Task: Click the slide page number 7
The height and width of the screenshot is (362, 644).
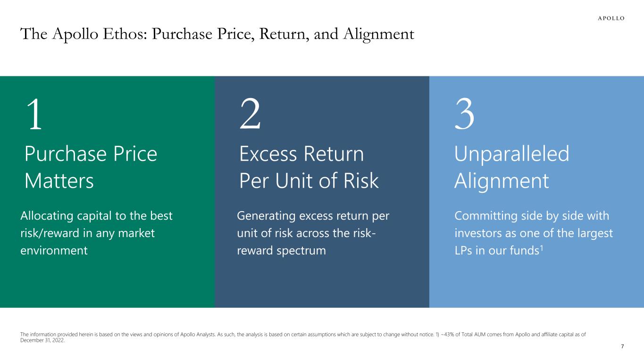Action: (x=623, y=347)
